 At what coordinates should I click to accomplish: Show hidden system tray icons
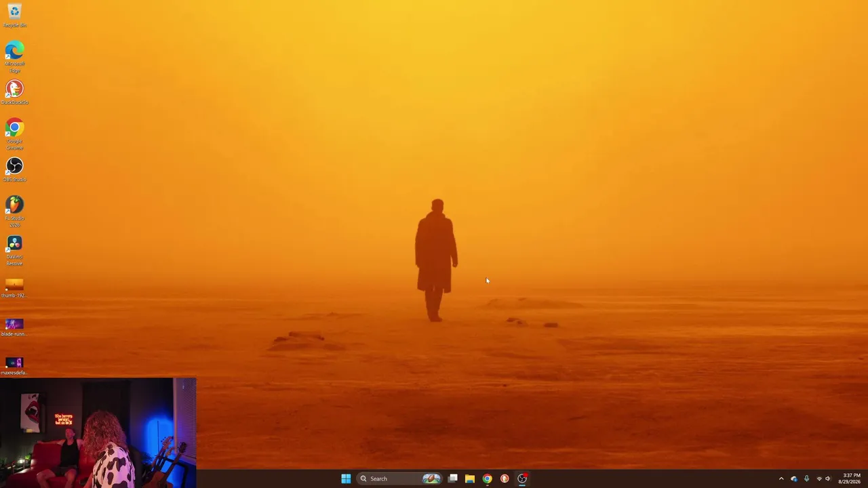[x=781, y=479]
